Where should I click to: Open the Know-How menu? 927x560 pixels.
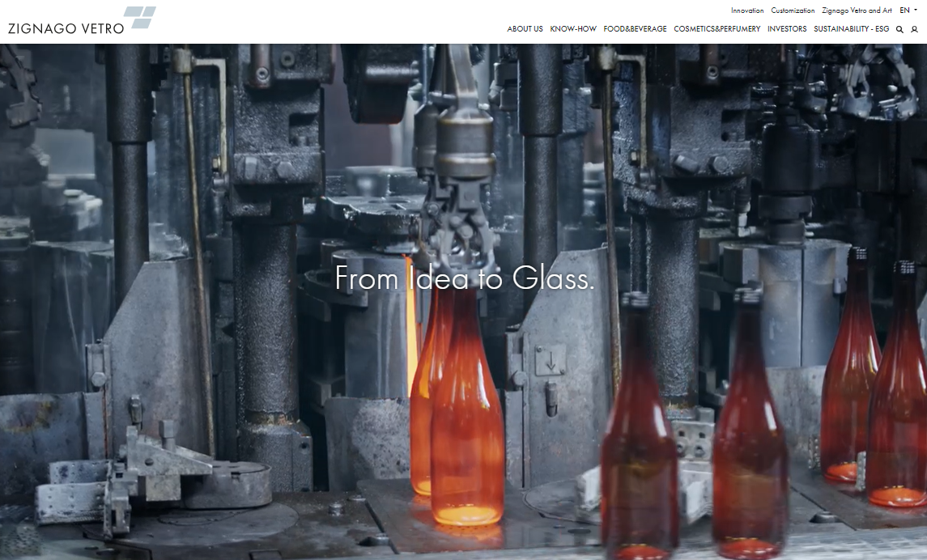click(x=573, y=29)
